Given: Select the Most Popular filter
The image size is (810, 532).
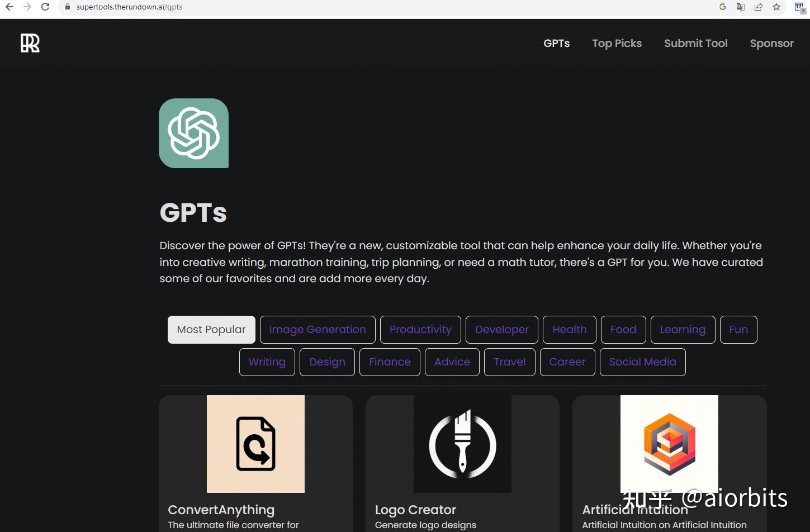Looking at the screenshot, I should tap(211, 330).
